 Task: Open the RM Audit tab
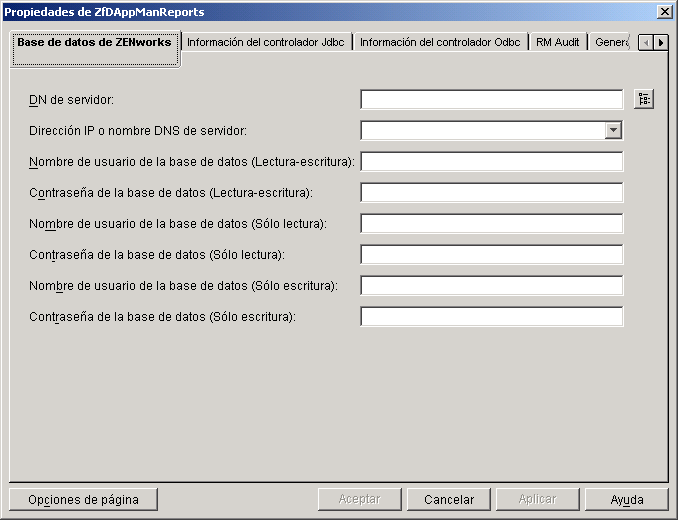point(557,42)
